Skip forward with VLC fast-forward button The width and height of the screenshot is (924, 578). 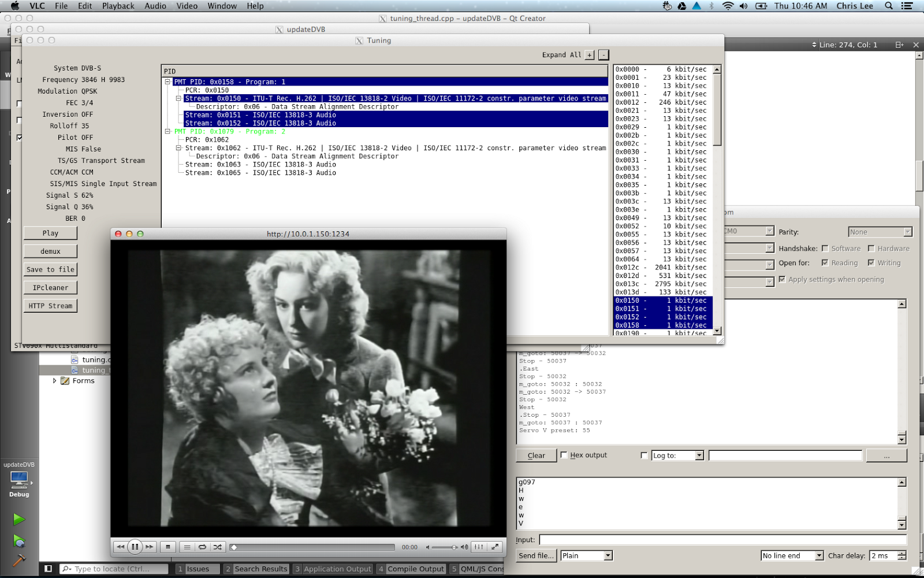150,547
